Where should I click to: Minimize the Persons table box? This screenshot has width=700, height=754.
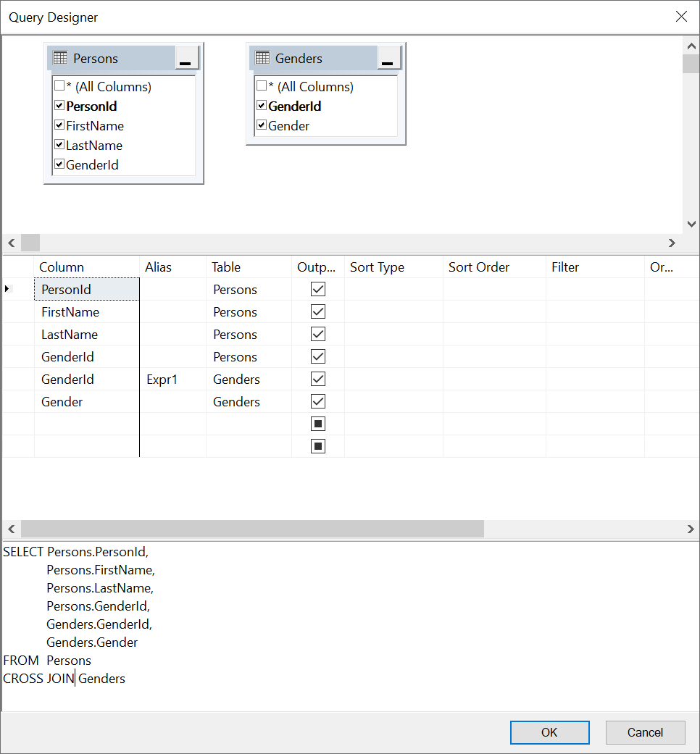tap(187, 58)
